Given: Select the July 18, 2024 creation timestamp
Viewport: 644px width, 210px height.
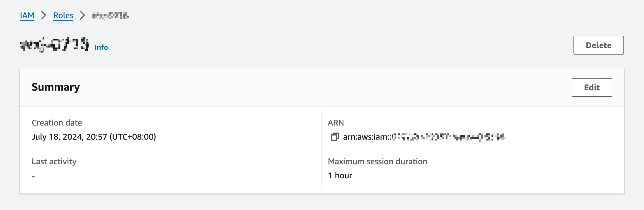Looking at the screenshot, I should pos(94,137).
